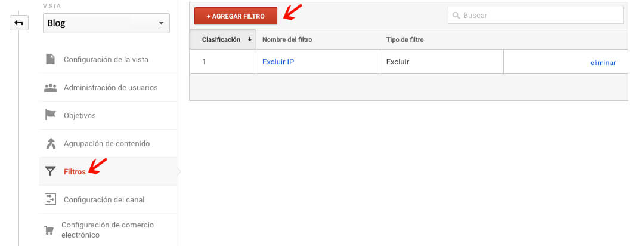
Task: Click the back arrow button
Action: (19, 23)
